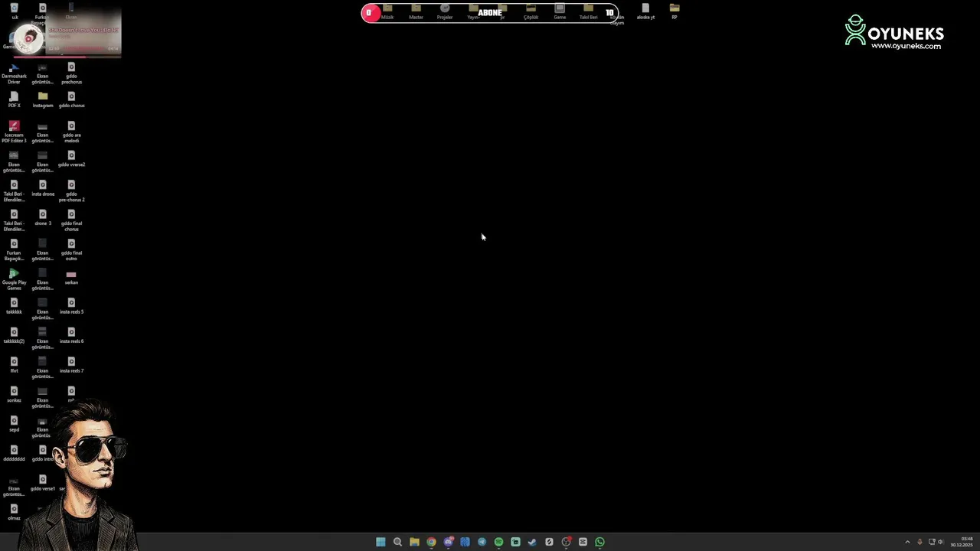
Task: Select the olmaz file icon
Action: (14, 512)
